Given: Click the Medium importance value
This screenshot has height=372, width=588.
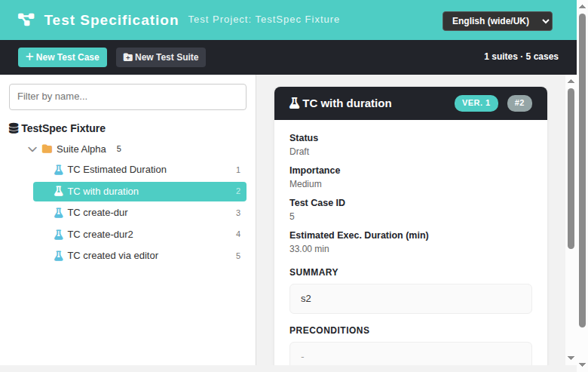Looking at the screenshot, I should tap(305, 184).
